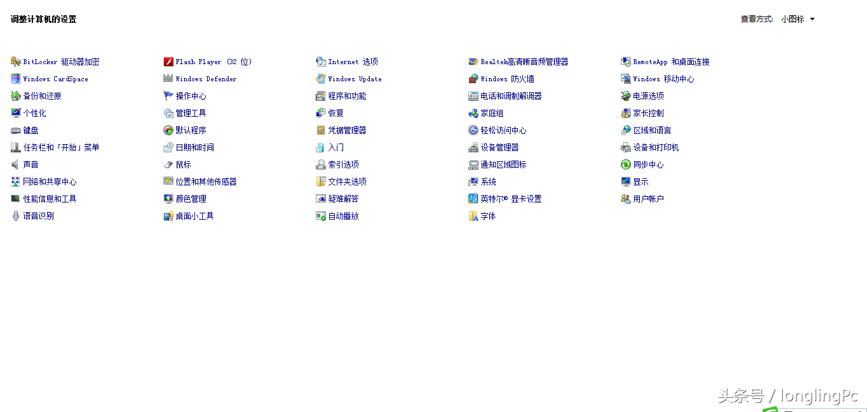Click the 声音 speaker icon
Viewport: 868px width, 412px height.
16,164
